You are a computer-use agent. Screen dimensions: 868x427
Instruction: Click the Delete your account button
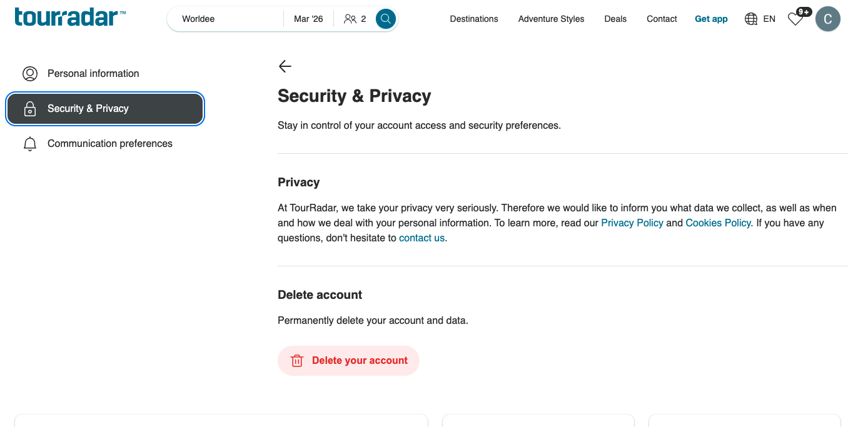point(348,361)
